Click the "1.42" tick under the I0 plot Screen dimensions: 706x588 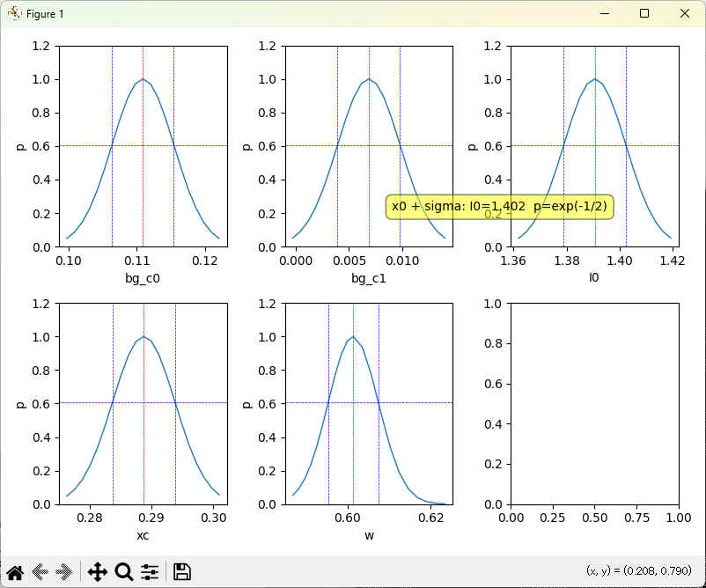pyautogui.click(x=673, y=261)
